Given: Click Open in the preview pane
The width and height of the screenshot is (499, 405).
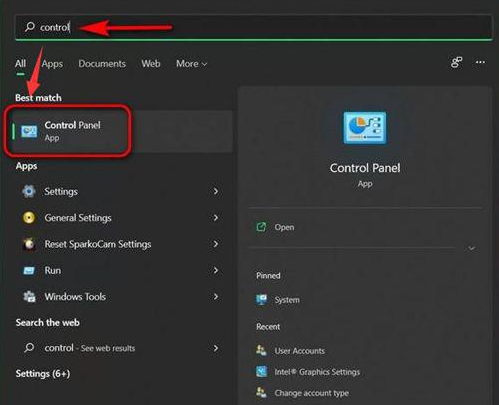Looking at the screenshot, I should [x=284, y=227].
